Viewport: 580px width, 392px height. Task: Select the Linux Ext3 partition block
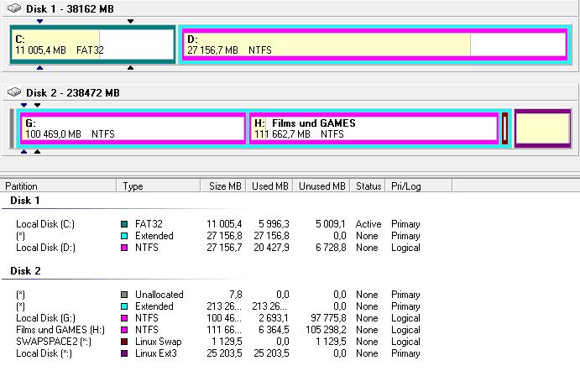click(542, 128)
